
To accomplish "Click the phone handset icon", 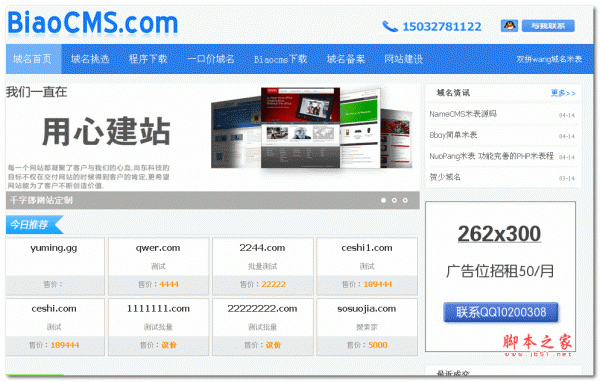I will coord(390,26).
